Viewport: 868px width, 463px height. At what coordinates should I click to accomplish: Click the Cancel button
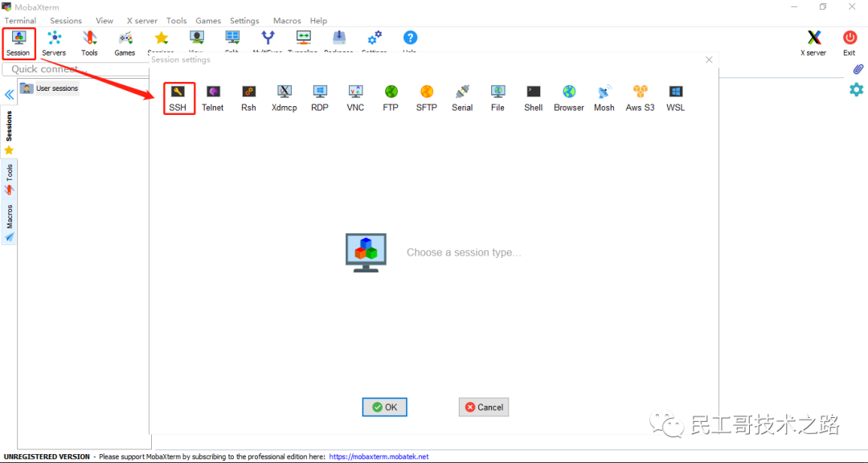(x=484, y=407)
